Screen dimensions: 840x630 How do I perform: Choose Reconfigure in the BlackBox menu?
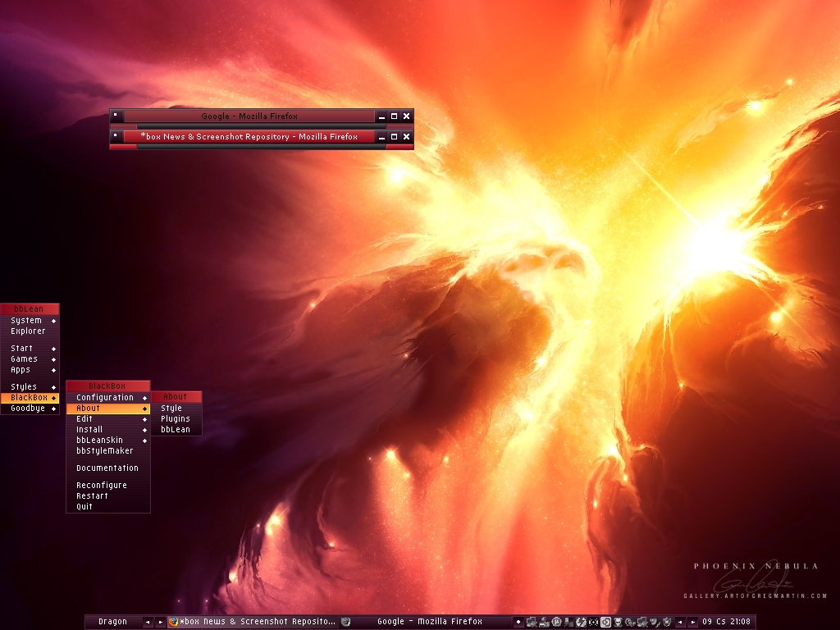coord(107,486)
